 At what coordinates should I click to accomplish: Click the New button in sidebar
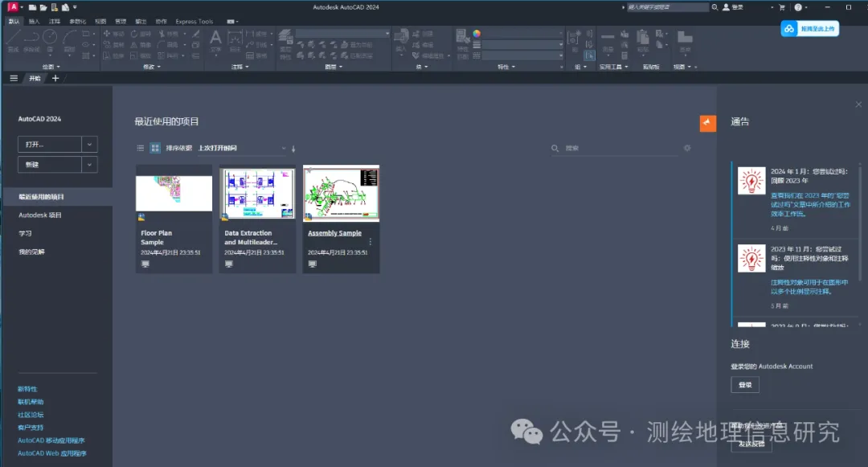click(x=50, y=165)
